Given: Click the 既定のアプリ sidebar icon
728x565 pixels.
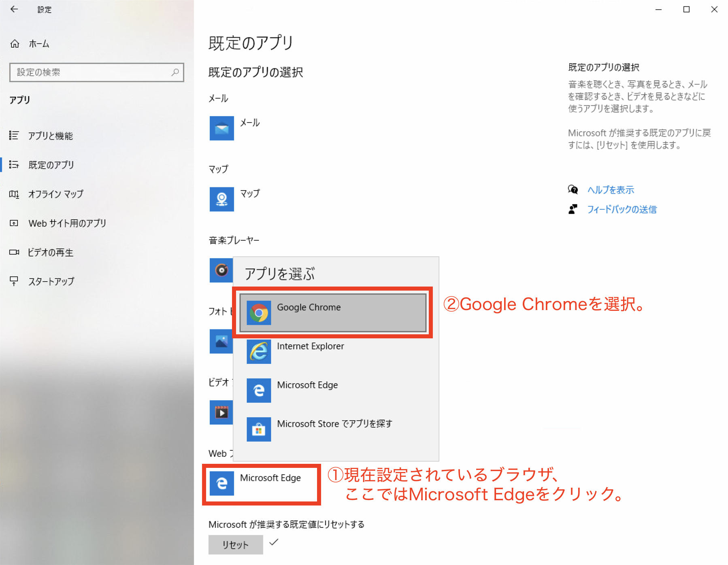Looking at the screenshot, I should pos(14,165).
